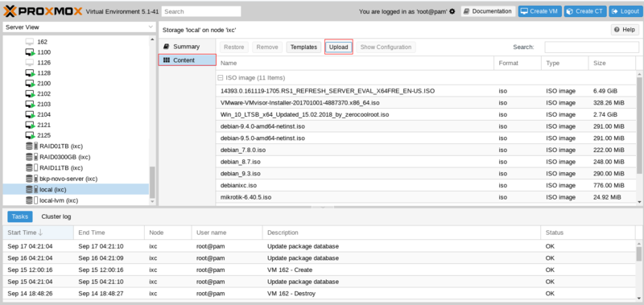Click the bkp-novo-server storage icon
644x305 pixels.
[x=31, y=179]
